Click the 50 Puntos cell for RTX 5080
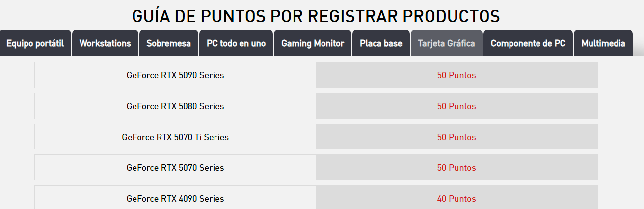The height and width of the screenshot is (209, 644). 457,106
